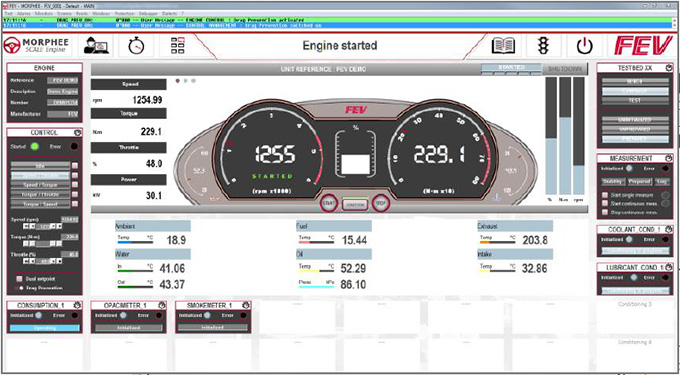
Task: Enable the Dual setpoint checkbox
Action: (20, 279)
